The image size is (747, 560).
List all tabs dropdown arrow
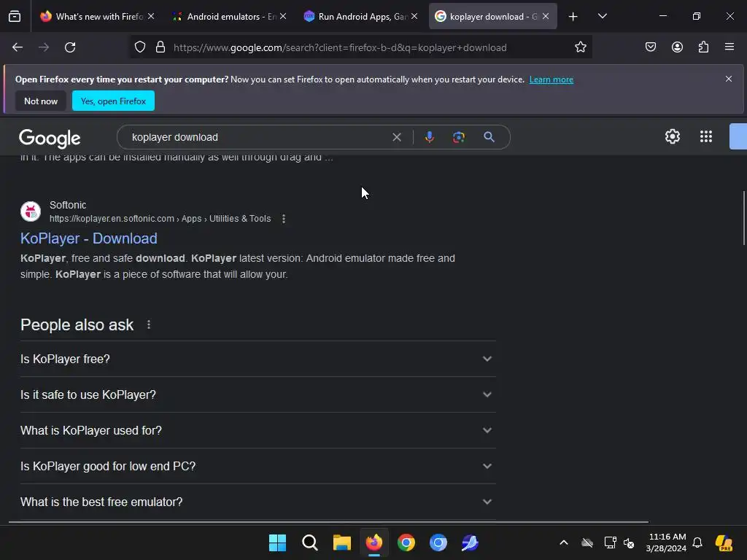click(x=602, y=16)
